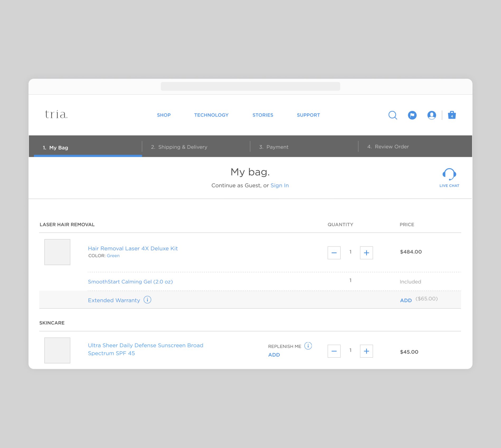The image size is (501, 448).
Task: Show Replenish Me info icon
Action: click(x=308, y=346)
